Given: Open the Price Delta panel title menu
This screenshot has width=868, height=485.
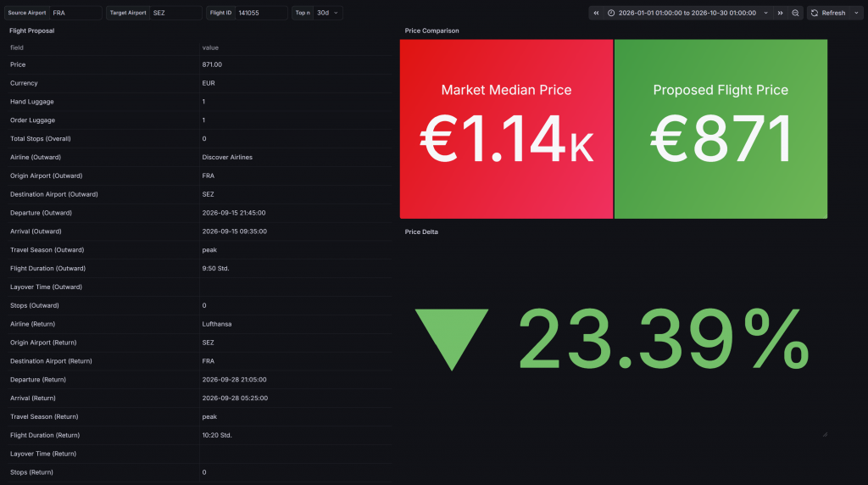Looking at the screenshot, I should [x=421, y=231].
